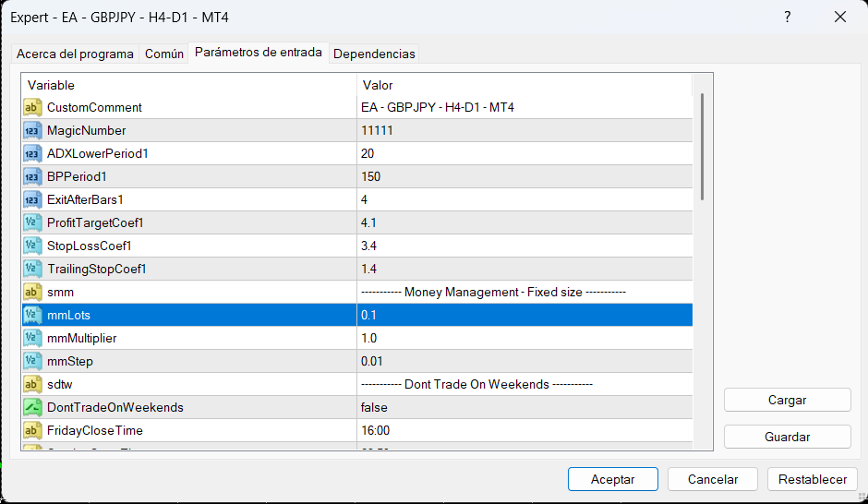Select the DontTradeOnWeekends false value

[374, 408]
